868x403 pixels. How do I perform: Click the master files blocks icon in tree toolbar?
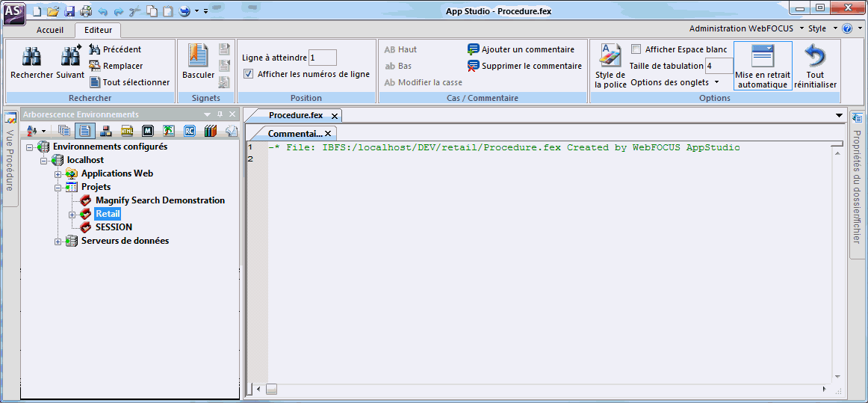click(x=106, y=131)
